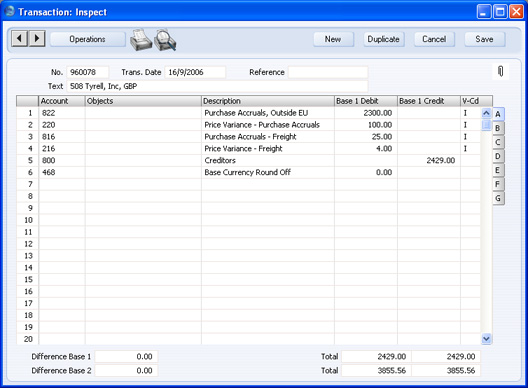This screenshot has width=528, height=388.
Task: Click credit value 2429.00 in Creditors row
Action: point(440,160)
